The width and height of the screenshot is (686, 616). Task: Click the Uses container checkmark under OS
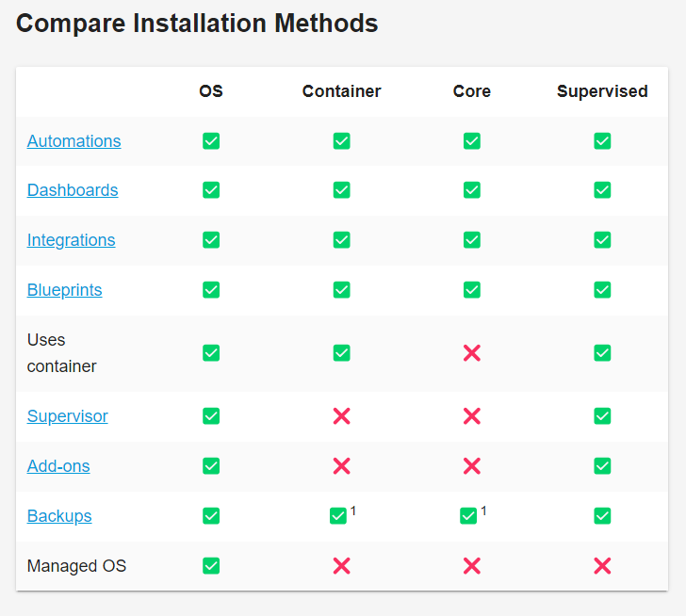211,353
